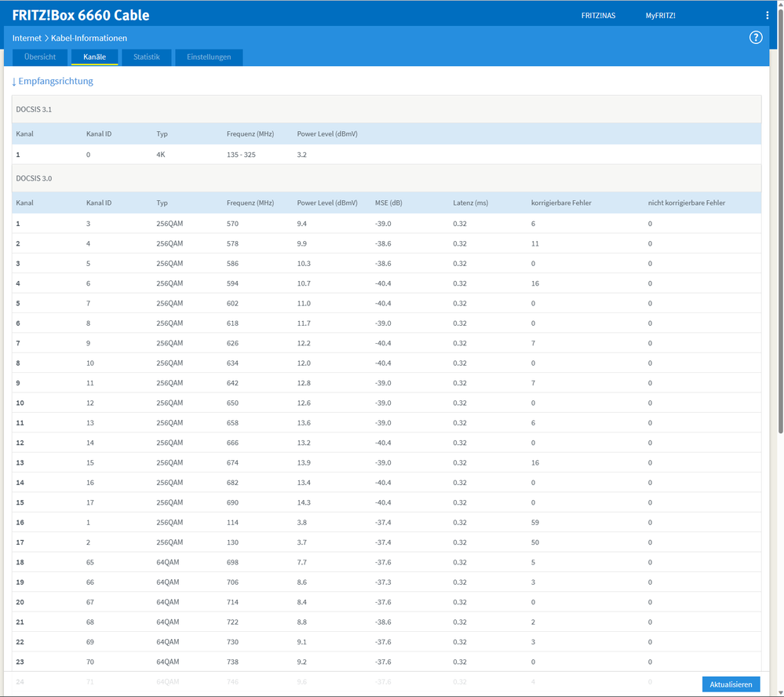784x697 pixels.
Task: Click the MSE (dB) column header
Action: (x=388, y=203)
